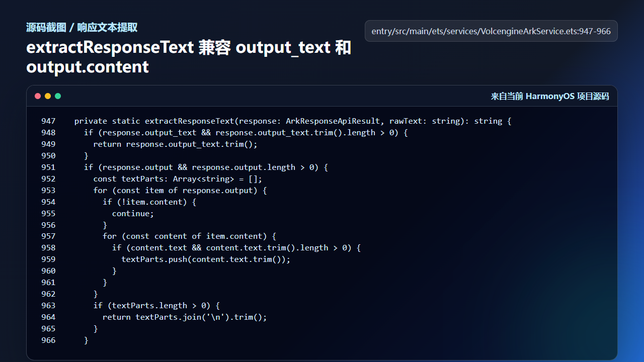Click the "for (const content of item.content)" line
Image resolution: width=644 pixels, height=362 pixels.
(x=189, y=236)
